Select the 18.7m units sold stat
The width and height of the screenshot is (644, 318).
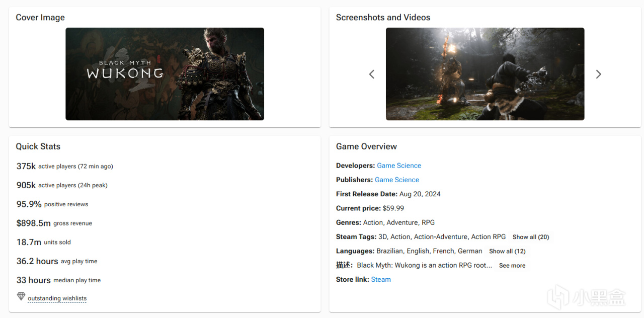pyautogui.click(x=44, y=242)
